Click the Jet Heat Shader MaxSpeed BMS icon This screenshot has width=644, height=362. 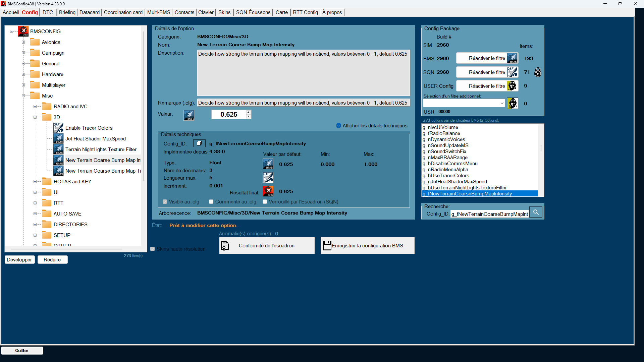coord(58,138)
